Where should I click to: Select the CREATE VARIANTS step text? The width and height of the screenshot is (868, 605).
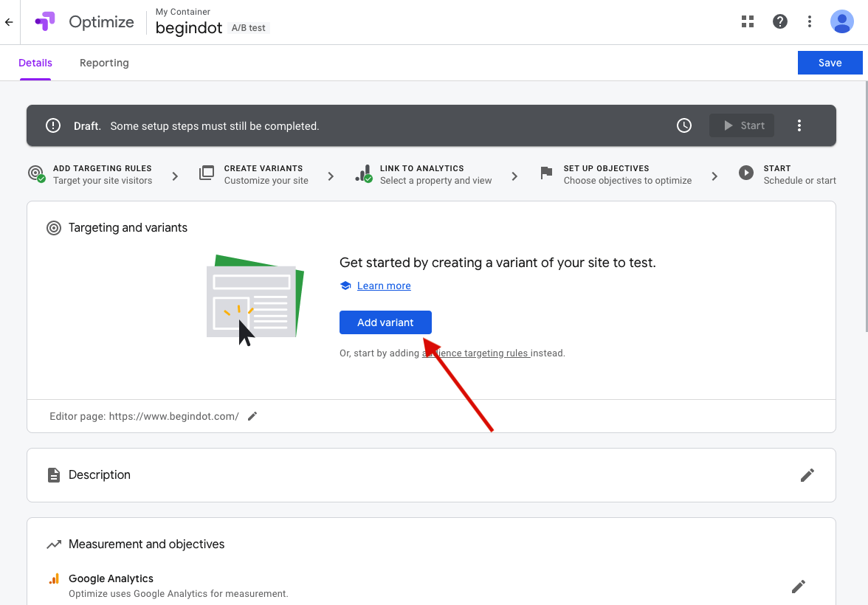coord(263,168)
